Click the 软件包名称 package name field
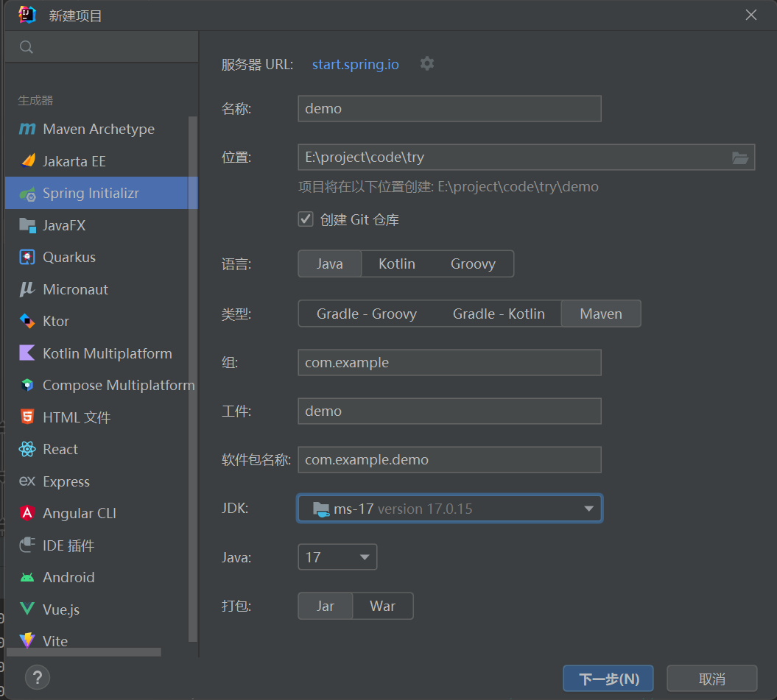The height and width of the screenshot is (700, 777). click(x=449, y=460)
